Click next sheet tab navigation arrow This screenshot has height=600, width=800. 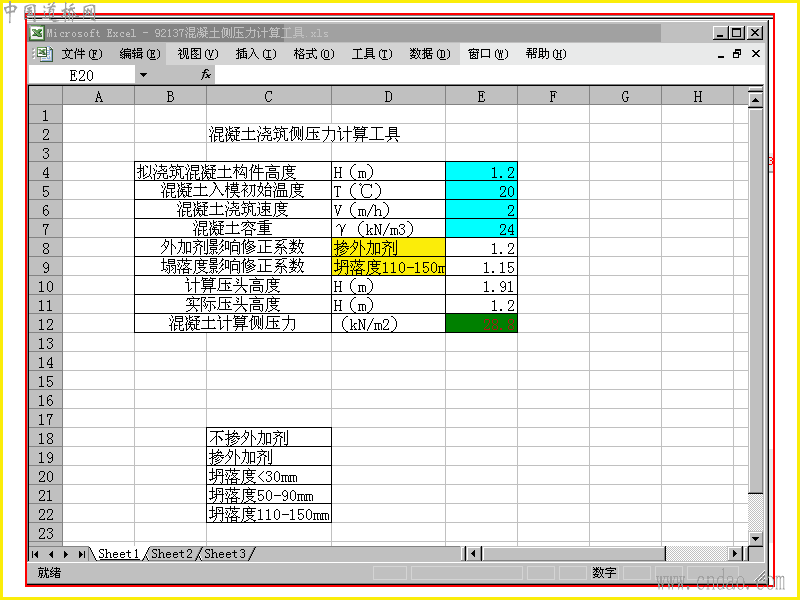66,554
